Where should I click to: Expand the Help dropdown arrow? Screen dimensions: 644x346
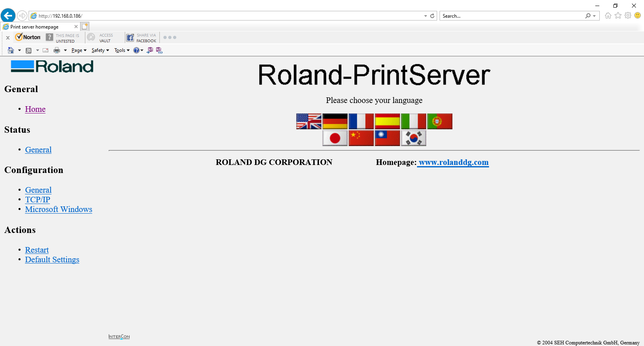point(142,50)
